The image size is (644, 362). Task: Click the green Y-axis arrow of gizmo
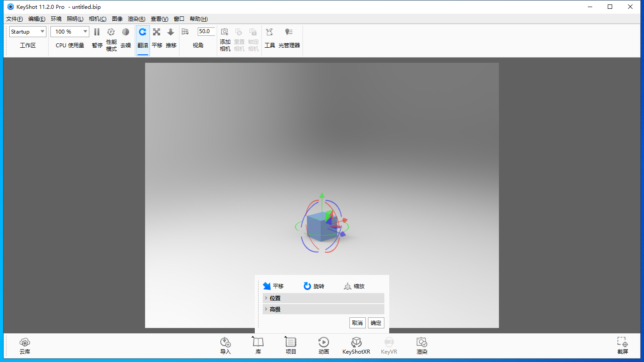click(x=322, y=195)
